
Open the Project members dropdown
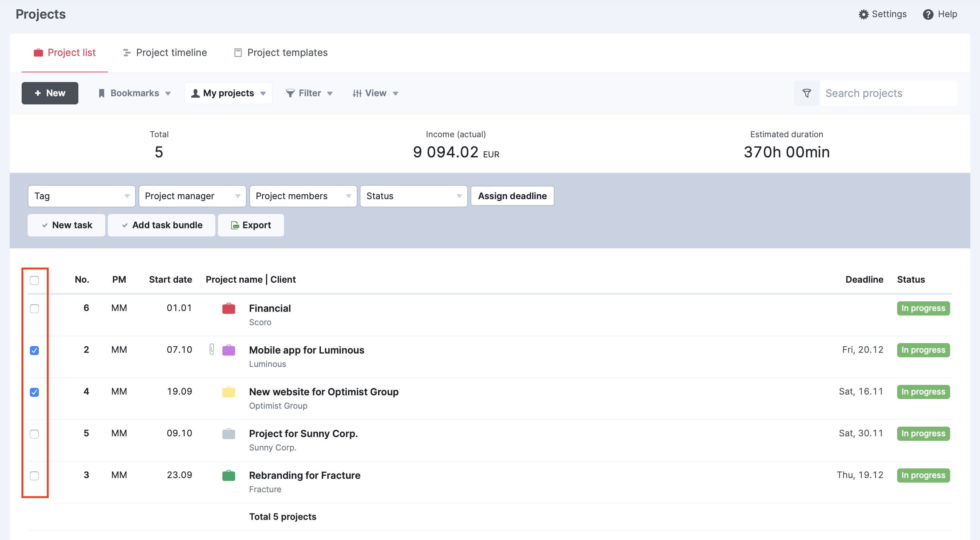[303, 196]
